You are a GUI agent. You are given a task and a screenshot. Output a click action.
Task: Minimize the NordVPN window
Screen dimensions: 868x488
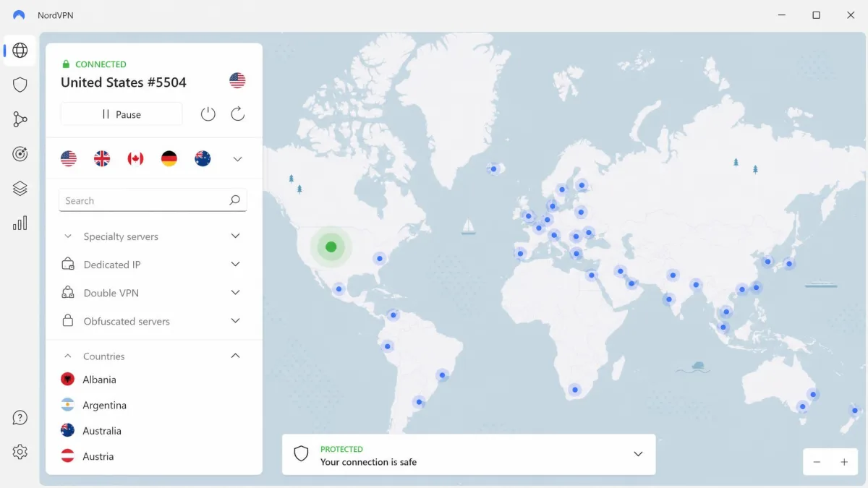click(x=783, y=15)
